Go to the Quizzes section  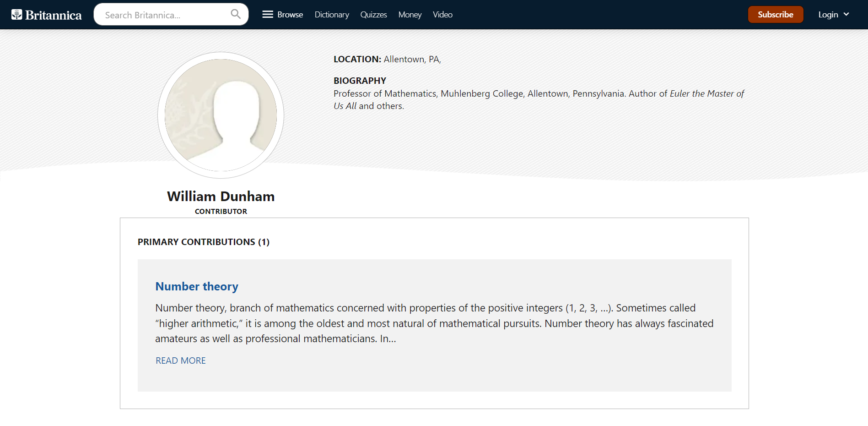tap(373, 15)
